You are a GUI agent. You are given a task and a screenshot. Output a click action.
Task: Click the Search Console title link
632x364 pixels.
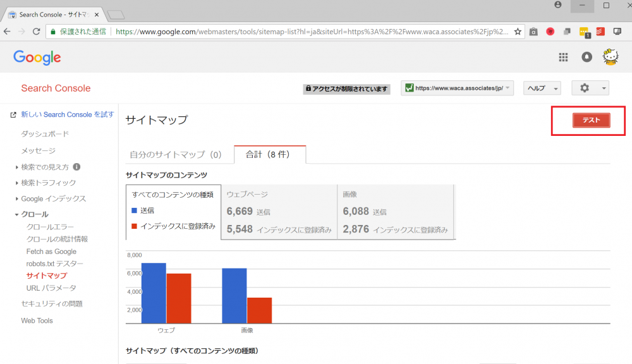point(56,88)
